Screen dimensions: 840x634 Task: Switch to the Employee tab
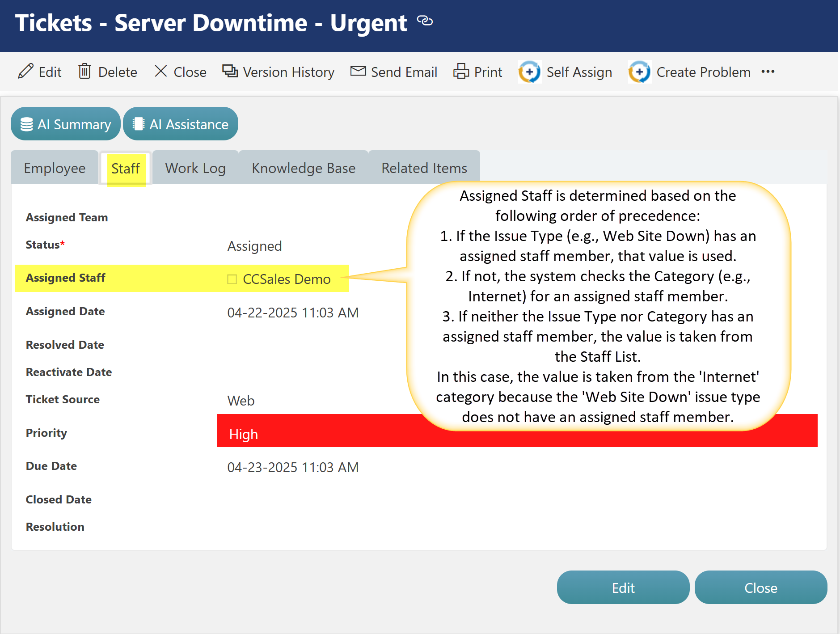pyautogui.click(x=55, y=168)
